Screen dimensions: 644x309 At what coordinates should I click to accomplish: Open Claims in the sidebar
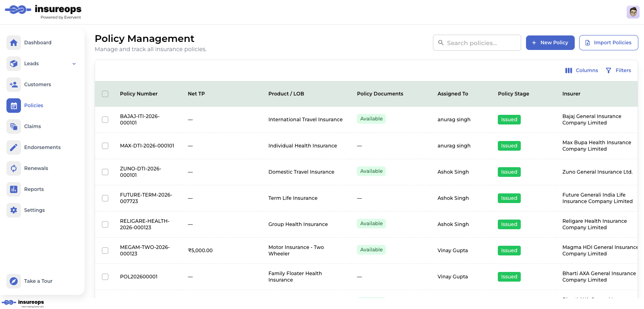tap(33, 127)
